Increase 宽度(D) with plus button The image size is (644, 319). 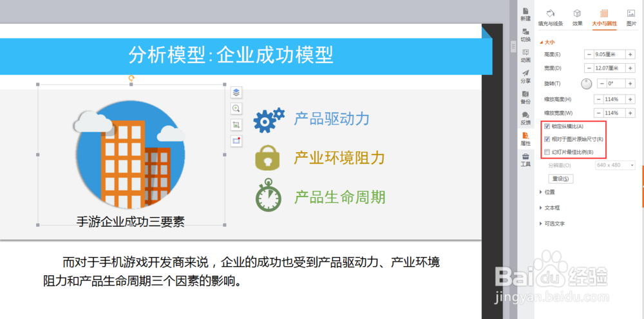coord(630,68)
